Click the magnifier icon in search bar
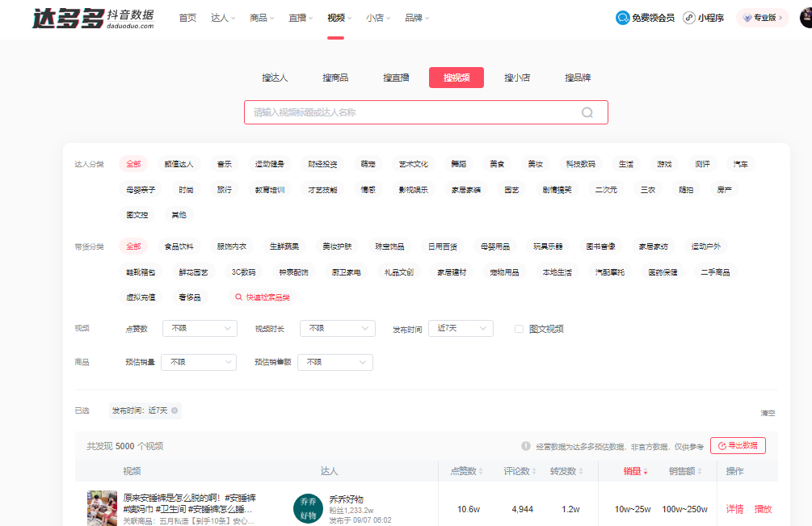Image resolution: width=812 pixels, height=526 pixels. tap(586, 112)
